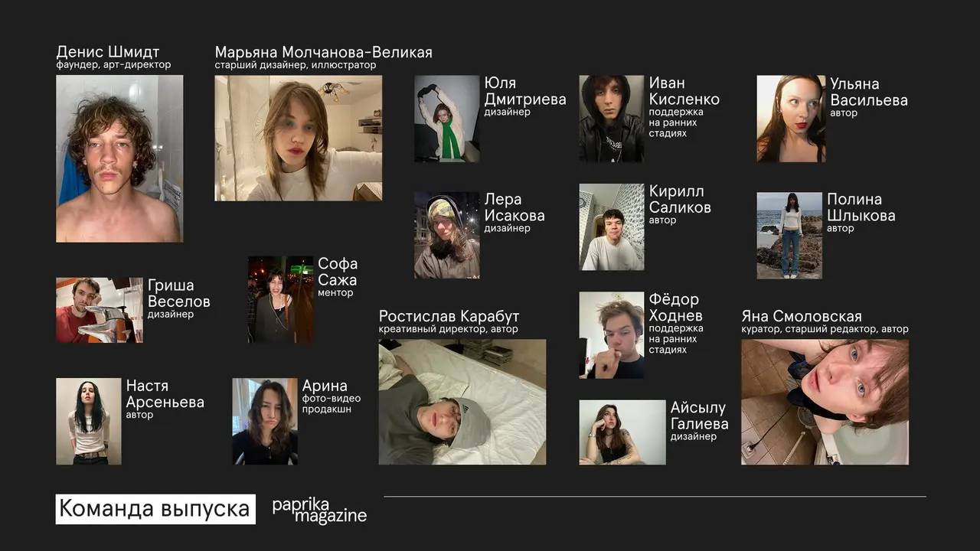Open the photo beside Ульяна Васильева
980x551 pixels.
click(x=791, y=119)
